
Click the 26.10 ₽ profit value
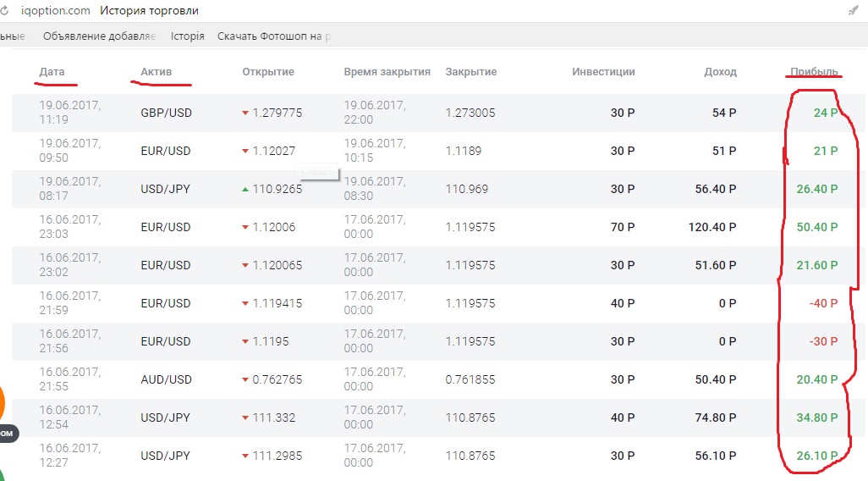click(817, 456)
